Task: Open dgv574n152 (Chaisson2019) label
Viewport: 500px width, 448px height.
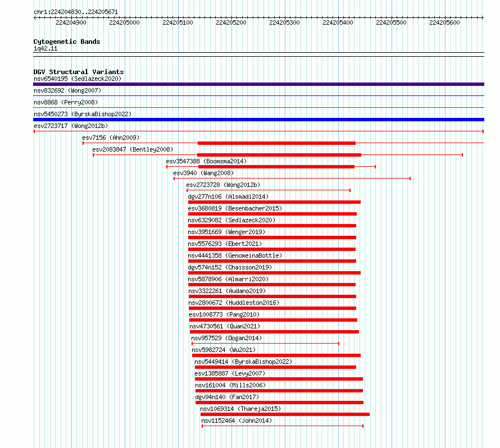Action: 230,267
